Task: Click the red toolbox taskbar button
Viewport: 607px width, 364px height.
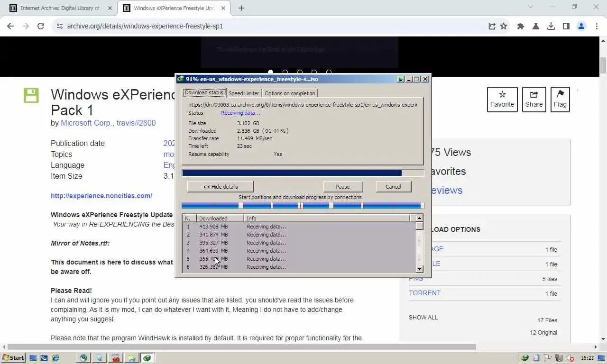Action: coord(115,358)
